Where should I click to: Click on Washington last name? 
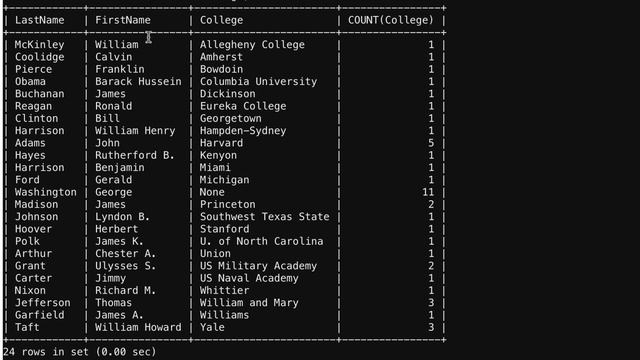click(46, 193)
